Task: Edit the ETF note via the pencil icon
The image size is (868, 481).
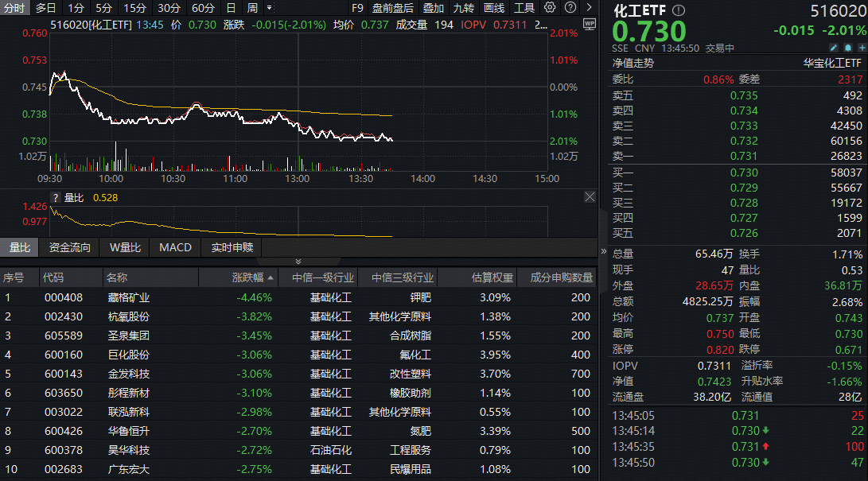Action: click(x=834, y=48)
